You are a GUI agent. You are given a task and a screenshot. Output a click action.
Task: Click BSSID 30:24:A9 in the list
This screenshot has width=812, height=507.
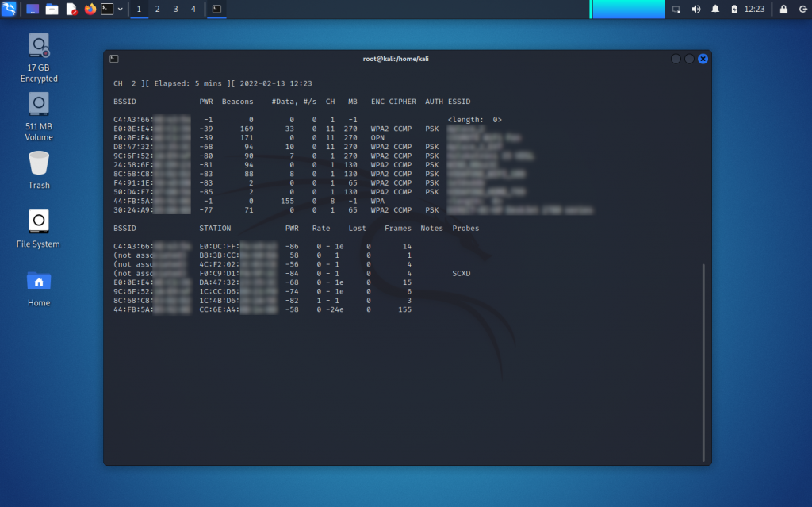151,210
